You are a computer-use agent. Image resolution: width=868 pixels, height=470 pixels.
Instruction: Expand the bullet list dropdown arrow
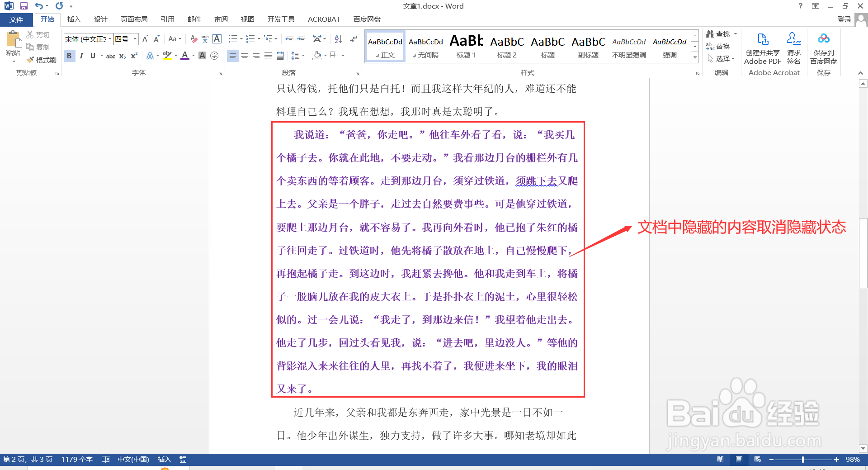pyautogui.click(x=241, y=39)
